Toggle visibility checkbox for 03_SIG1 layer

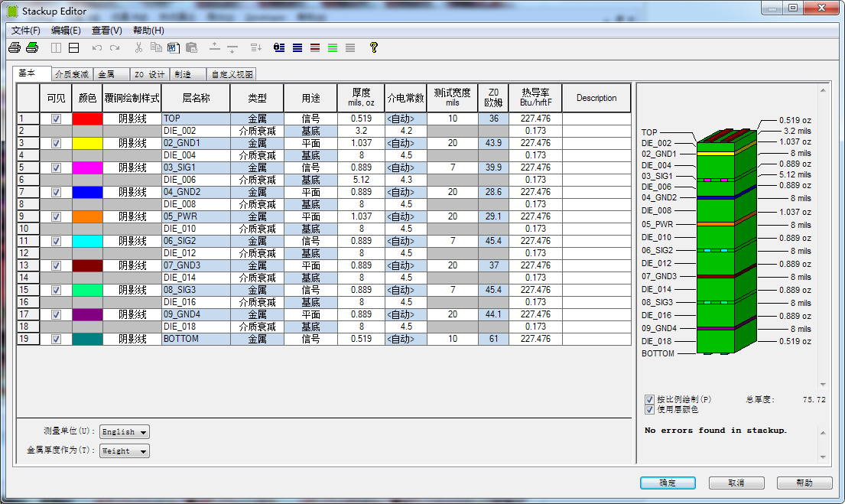pos(56,167)
